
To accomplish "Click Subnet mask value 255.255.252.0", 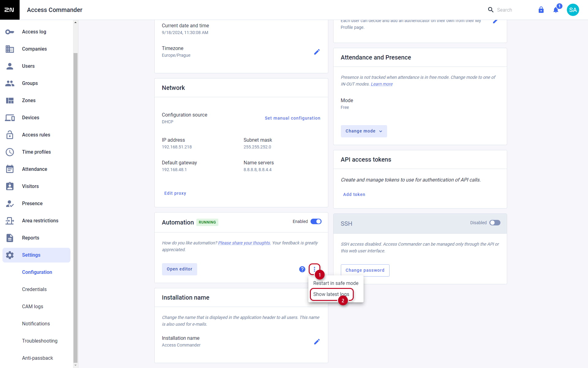I will pos(257,147).
